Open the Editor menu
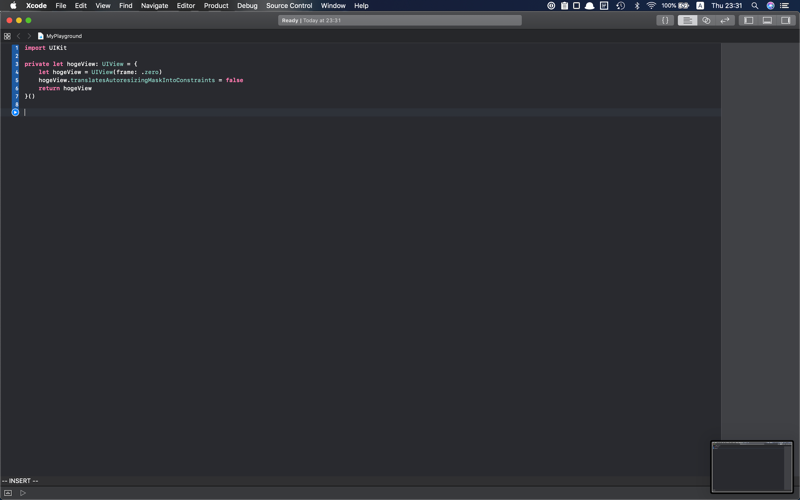The image size is (800, 500). click(186, 6)
